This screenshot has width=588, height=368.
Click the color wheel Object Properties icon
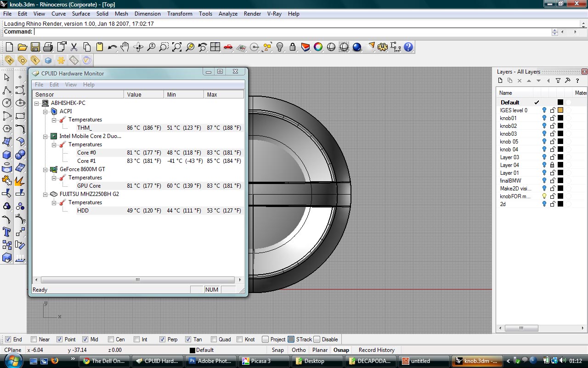(318, 47)
